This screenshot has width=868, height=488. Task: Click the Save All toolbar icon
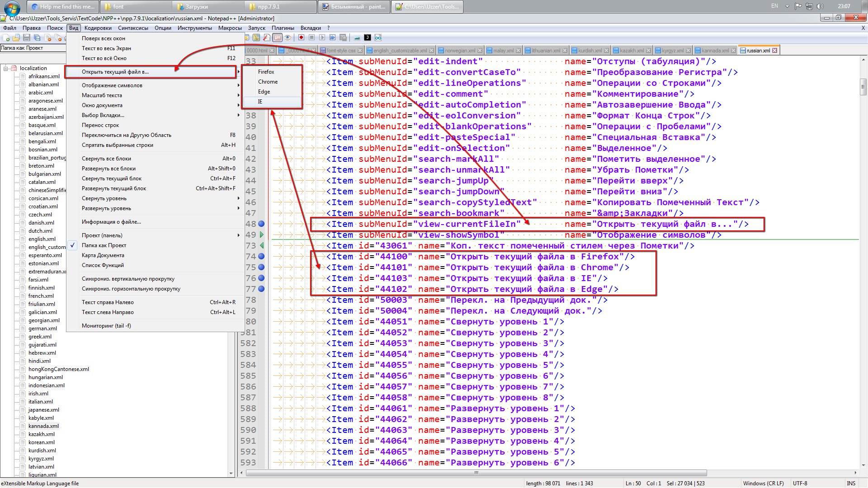tap(37, 38)
